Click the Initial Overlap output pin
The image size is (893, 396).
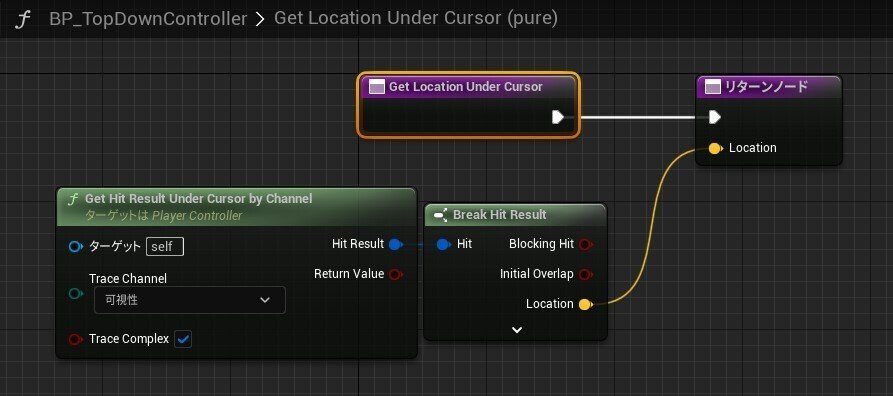[x=585, y=275]
